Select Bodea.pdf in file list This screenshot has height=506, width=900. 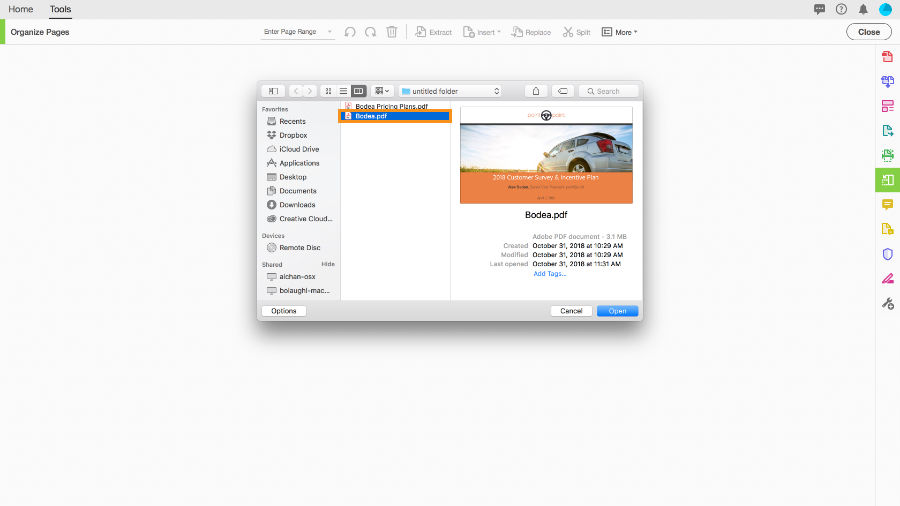(x=395, y=116)
